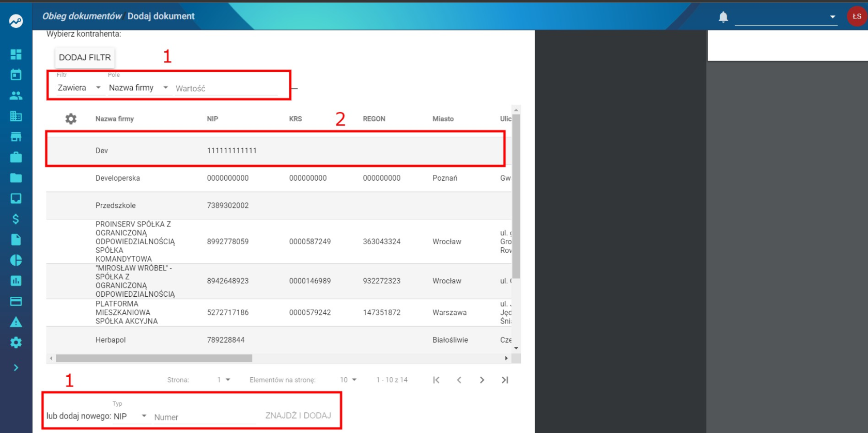868x433 pixels.
Task: Open the Nazwa firmy field dropdown
Action: point(138,88)
